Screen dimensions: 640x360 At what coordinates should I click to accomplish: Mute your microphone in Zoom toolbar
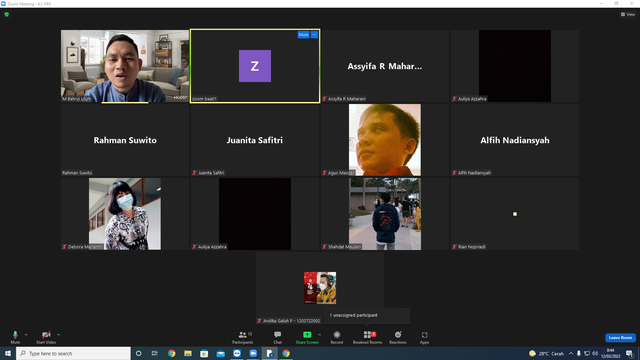[x=15, y=337]
